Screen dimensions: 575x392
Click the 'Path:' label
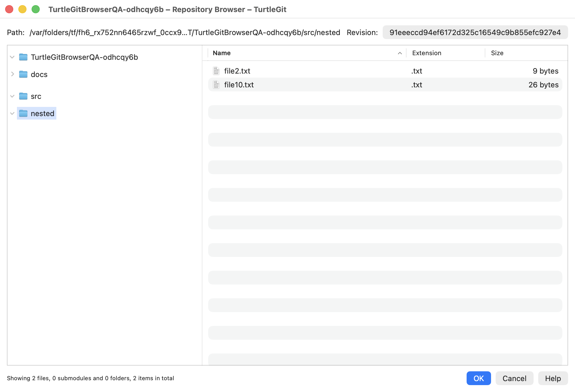[x=16, y=32]
